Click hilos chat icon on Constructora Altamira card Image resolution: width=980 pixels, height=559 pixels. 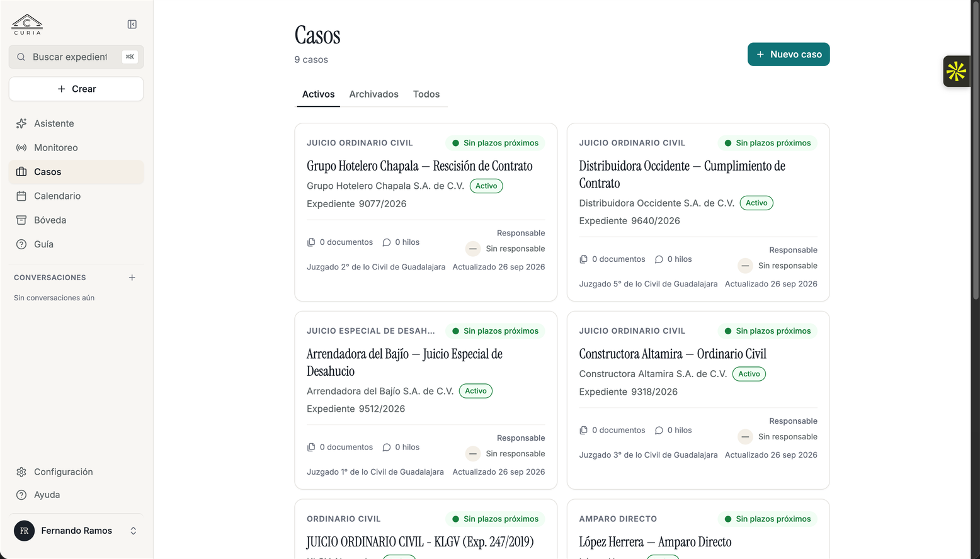659,431
